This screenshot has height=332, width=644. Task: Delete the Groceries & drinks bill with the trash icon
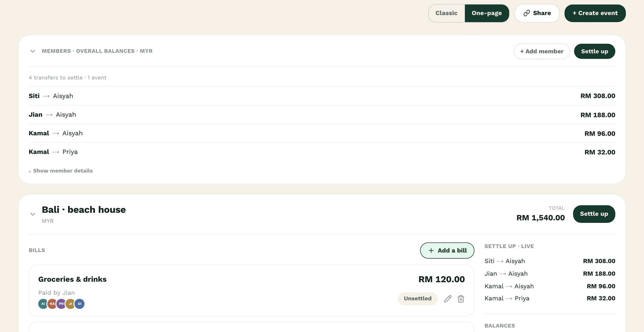point(461,299)
